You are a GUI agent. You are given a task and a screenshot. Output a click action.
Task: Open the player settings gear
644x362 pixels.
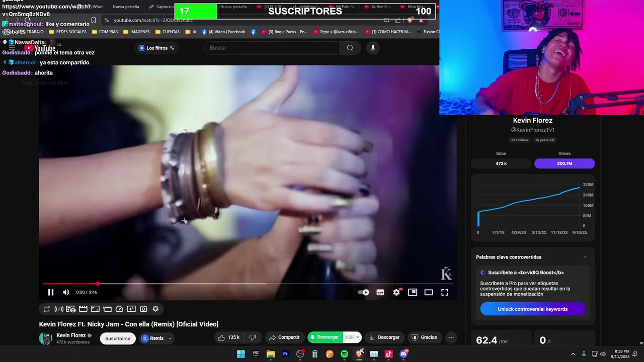pyautogui.click(x=396, y=292)
